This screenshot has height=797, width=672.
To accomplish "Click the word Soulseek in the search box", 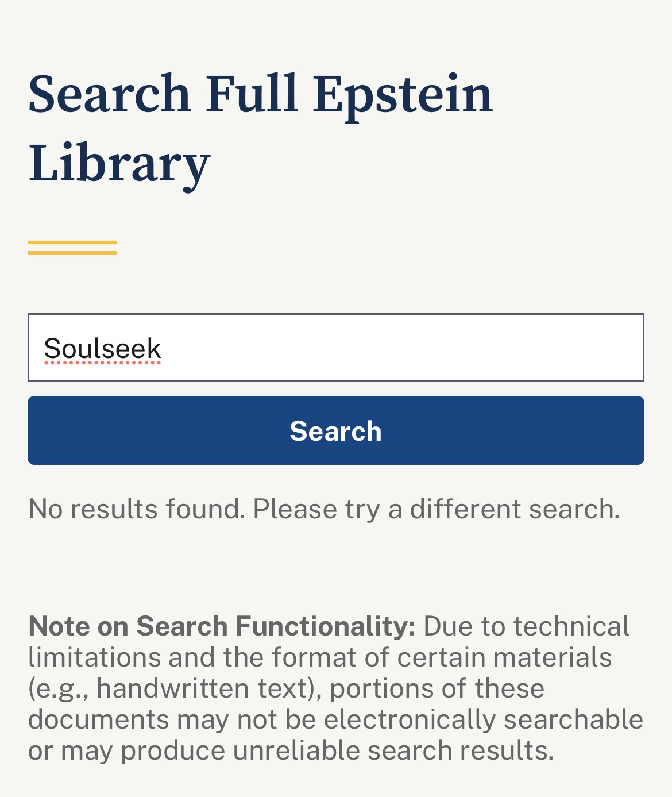I will coord(103,349).
